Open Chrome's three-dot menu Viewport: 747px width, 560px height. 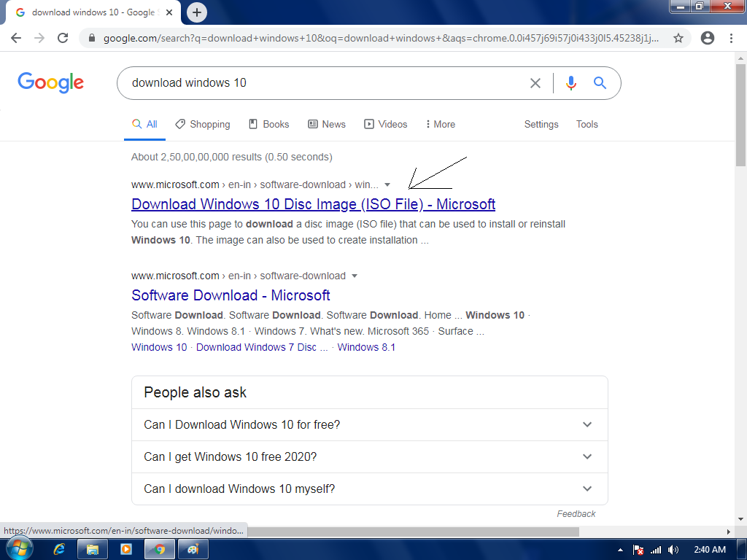(732, 38)
